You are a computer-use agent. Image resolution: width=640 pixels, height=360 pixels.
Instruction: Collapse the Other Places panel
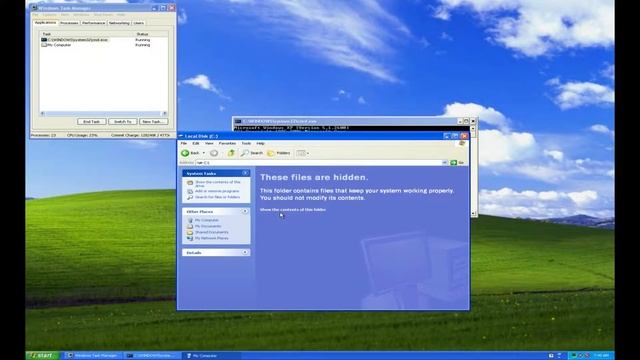tap(245, 211)
